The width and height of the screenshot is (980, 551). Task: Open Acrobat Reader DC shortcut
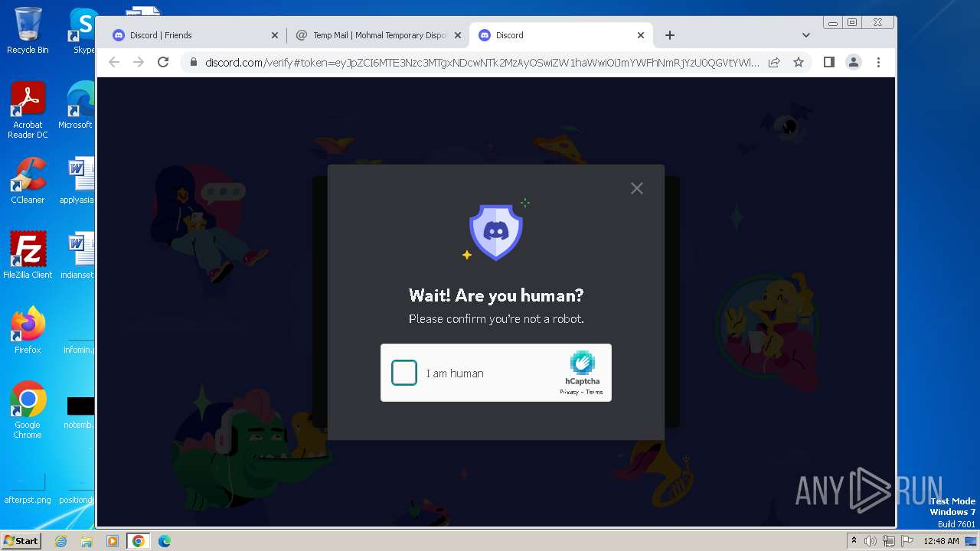[x=28, y=110]
